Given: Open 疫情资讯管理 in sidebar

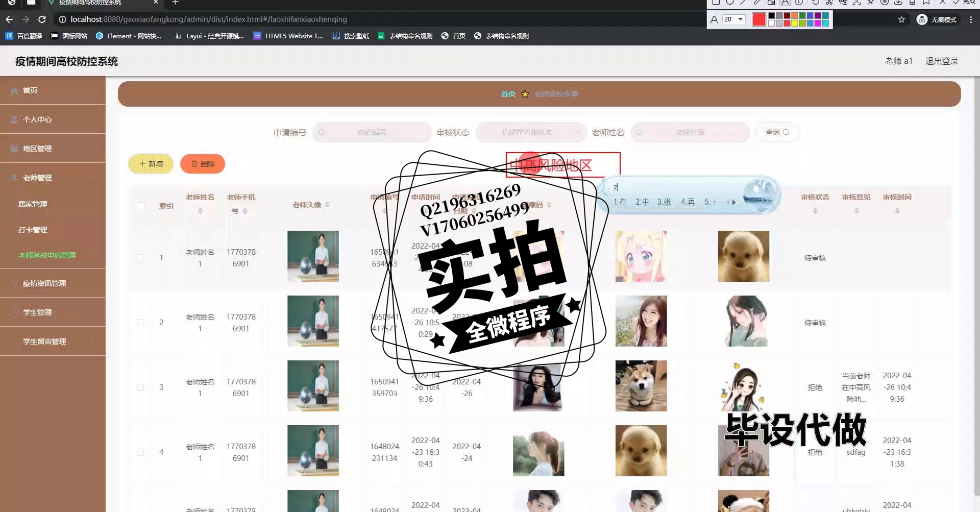Looking at the screenshot, I should (x=53, y=283).
